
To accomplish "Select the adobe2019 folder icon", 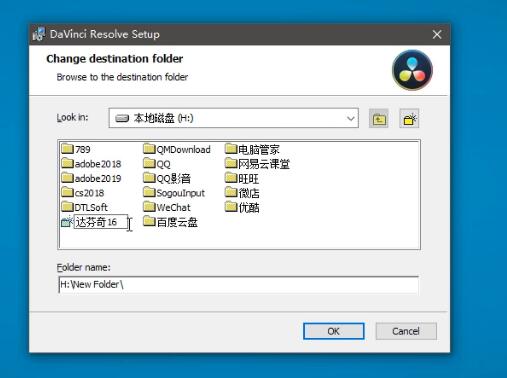I will pos(68,178).
